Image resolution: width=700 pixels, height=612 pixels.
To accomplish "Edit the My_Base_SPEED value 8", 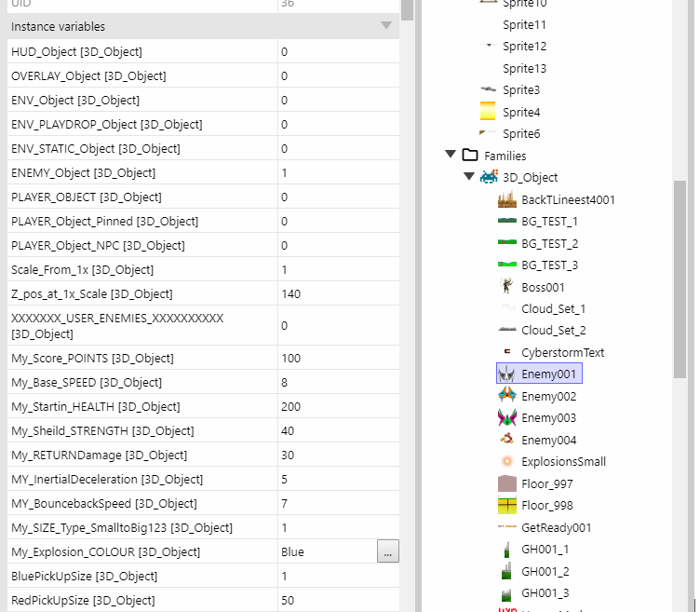I will point(338,383).
